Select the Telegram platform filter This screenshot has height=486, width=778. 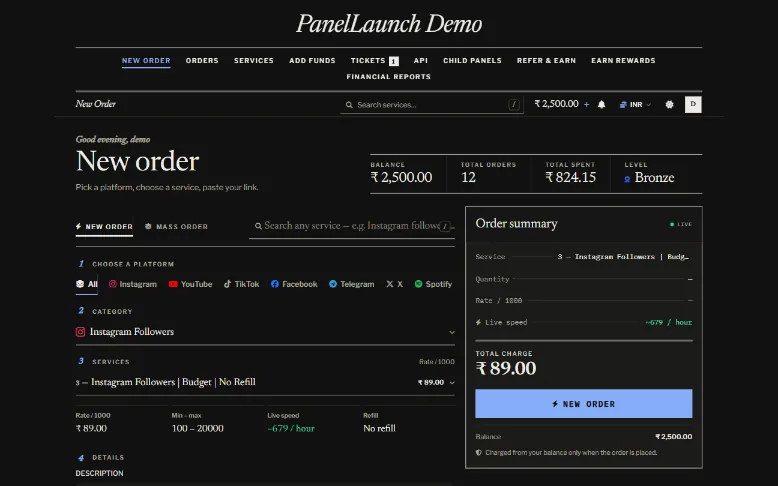tap(351, 284)
